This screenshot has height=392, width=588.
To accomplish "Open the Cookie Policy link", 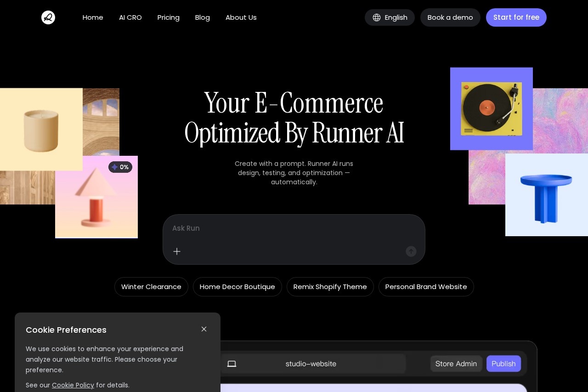I will 73,385.
